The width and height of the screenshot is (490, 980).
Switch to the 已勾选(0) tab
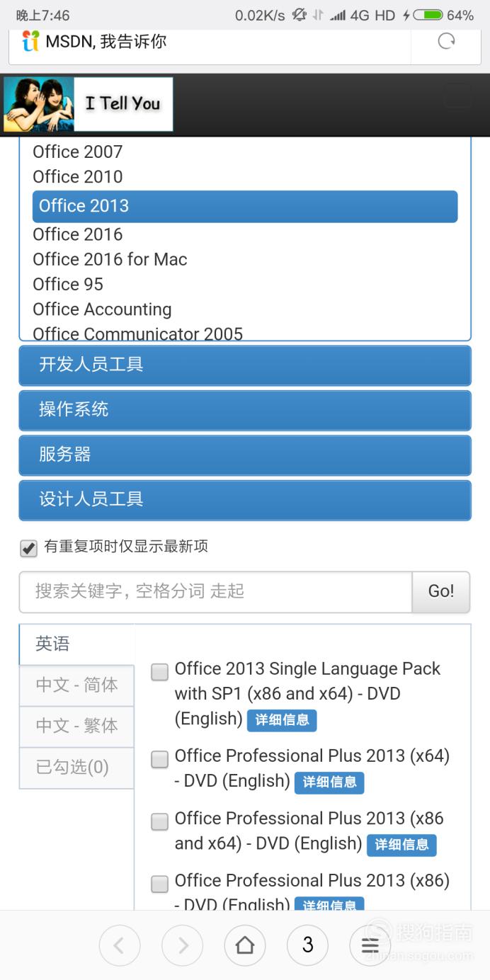click(76, 768)
